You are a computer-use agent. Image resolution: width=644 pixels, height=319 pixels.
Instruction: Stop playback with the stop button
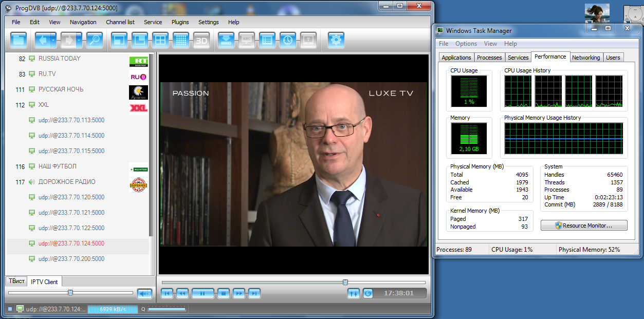coord(223,293)
